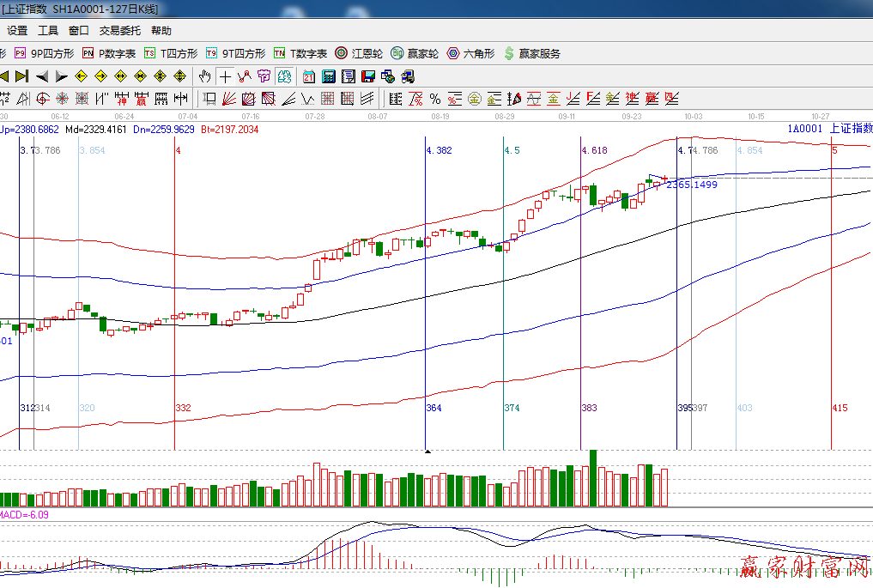Open the 帮助 menu
Screen dimensions: 873x588
[x=161, y=30]
